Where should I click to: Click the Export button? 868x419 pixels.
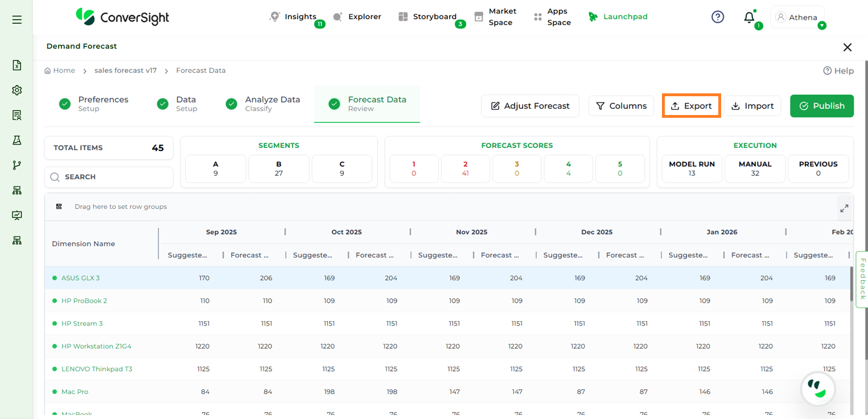tap(691, 106)
